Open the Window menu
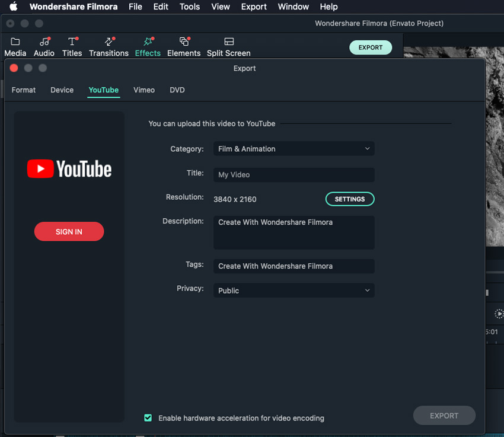Screen dimensions: 504x437 tap(293, 7)
